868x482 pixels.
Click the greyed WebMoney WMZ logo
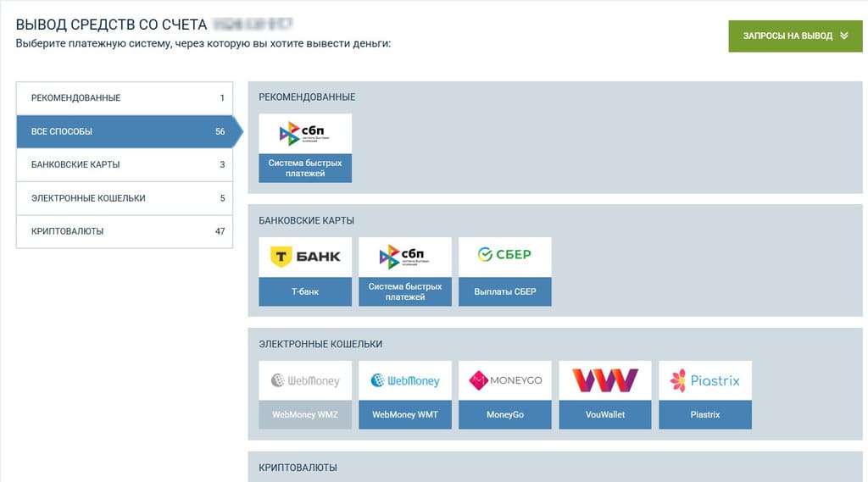click(305, 380)
